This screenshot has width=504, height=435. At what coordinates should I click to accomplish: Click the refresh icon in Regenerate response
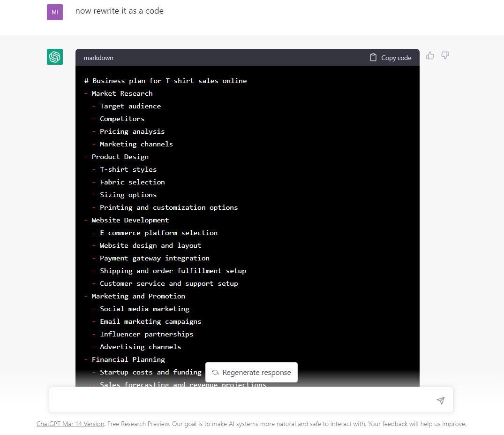pos(215,373)
